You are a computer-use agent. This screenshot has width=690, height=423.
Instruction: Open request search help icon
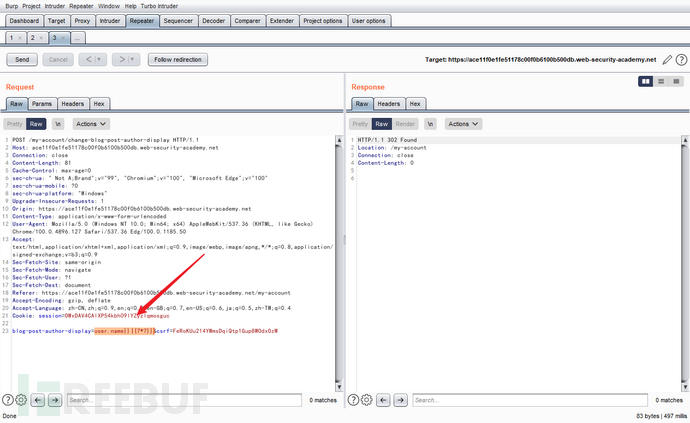[7, 400]
